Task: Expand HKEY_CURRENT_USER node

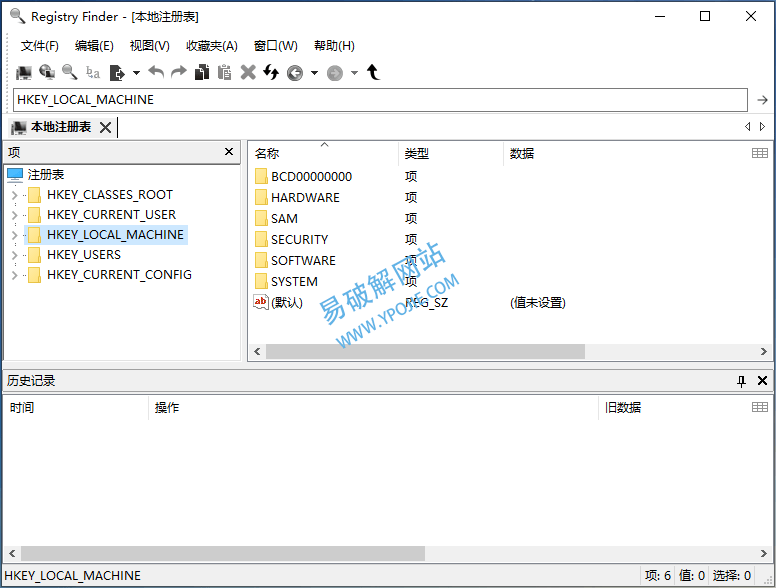Action: coord(14,215)
